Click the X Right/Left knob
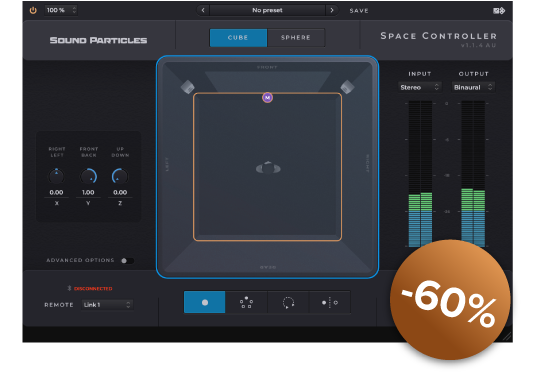This screenshot has width=536, height=372. point(56,176)
